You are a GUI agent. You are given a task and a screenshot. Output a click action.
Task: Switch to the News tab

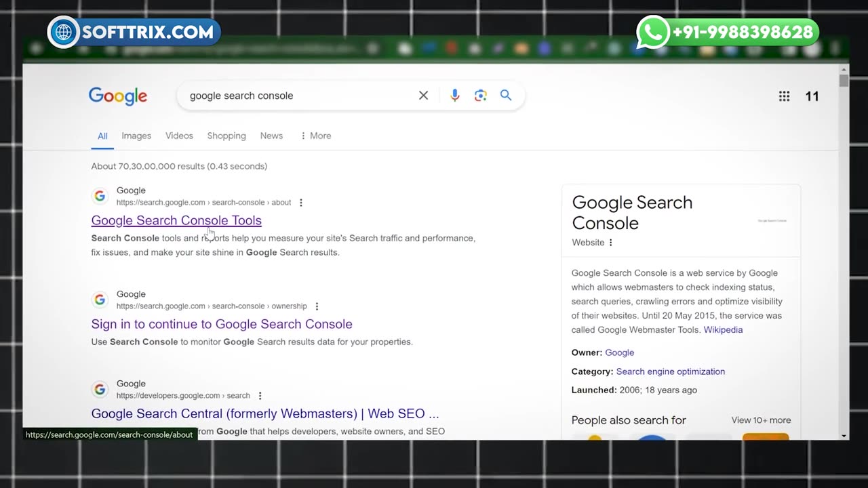point(271,136)
